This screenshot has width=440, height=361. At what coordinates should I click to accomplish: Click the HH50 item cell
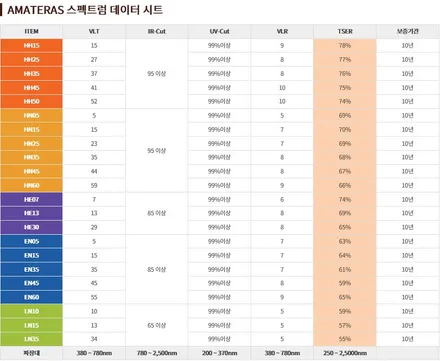[x=31, y=101]
